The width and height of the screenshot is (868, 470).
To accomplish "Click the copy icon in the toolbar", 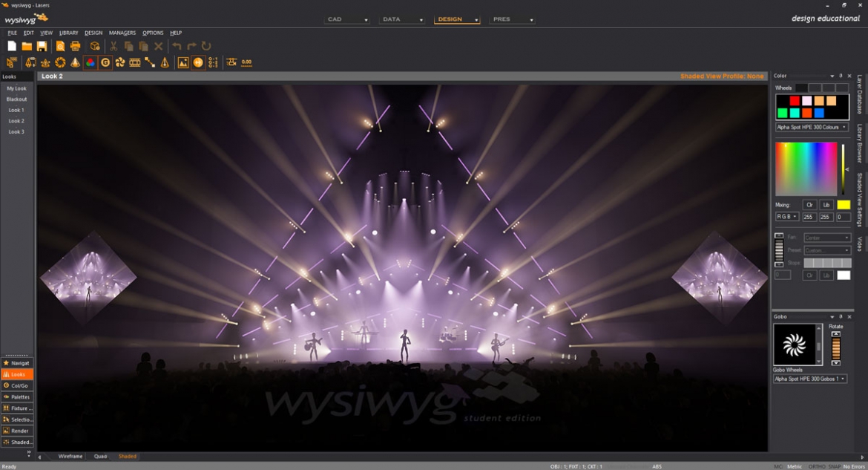I will [x=128, y=46].
